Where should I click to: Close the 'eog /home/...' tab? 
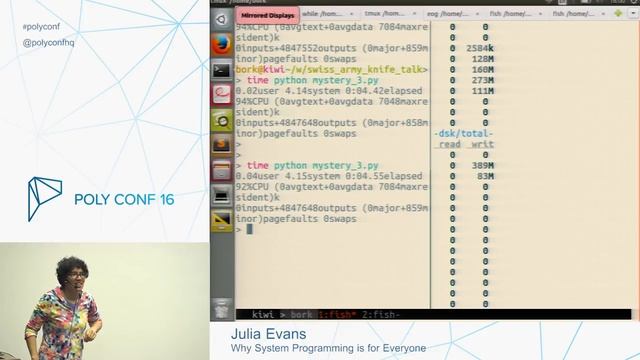tap(477, 14)
